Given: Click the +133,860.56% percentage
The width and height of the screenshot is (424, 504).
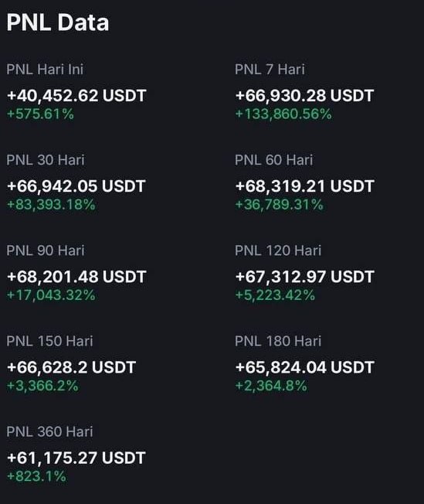Looking at the screenshot, I should [283, 114].
